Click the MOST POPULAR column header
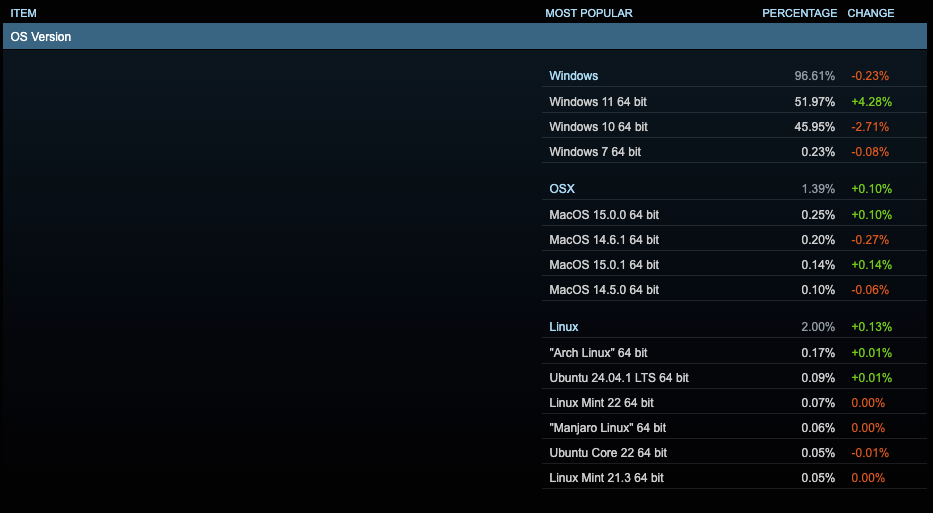 point(588,13)
